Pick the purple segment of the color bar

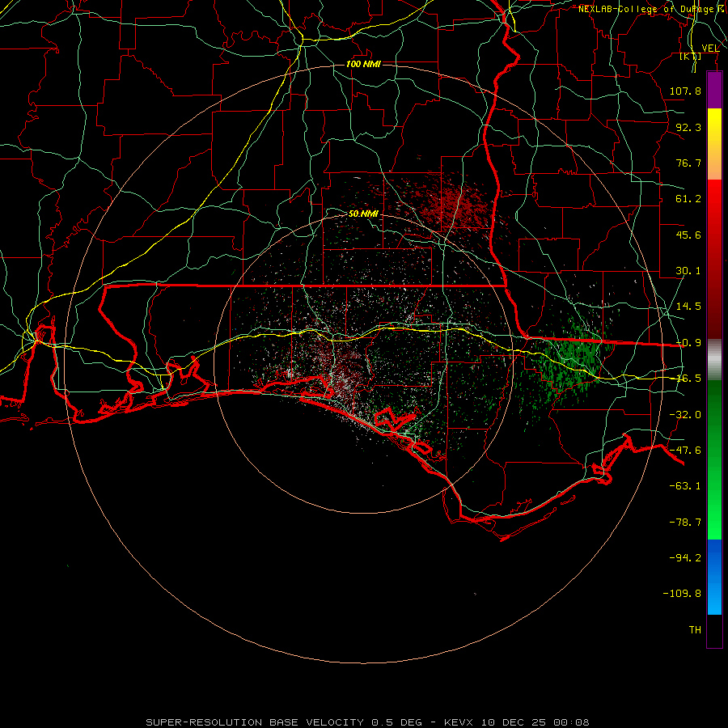click(714, 90)
